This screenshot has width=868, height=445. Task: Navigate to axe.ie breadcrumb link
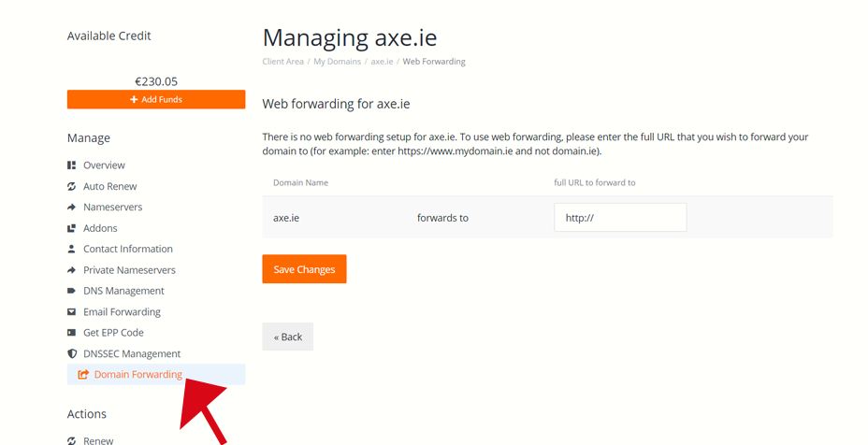coord(382,62)
